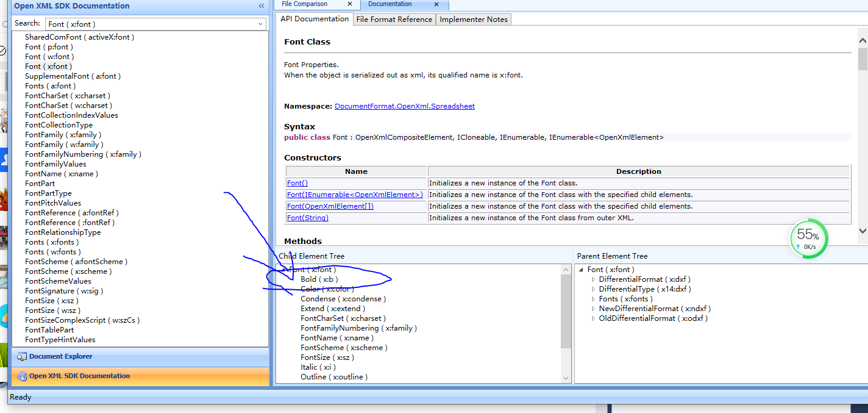Screen dimensions: 868x413
Task: Select FontCollectionIndexValues entry
Action: (71, 115)
